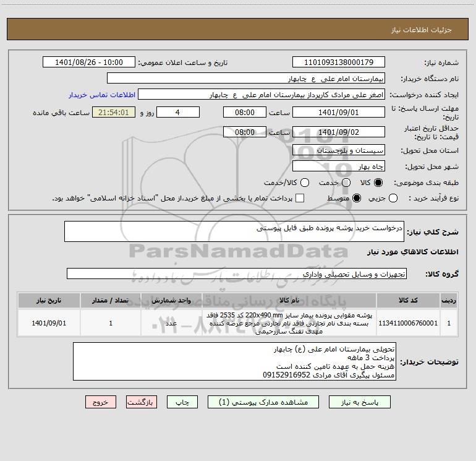Click the واحد شمارش column header
Viewport: 476px width, 461px height.
[171, 300]
